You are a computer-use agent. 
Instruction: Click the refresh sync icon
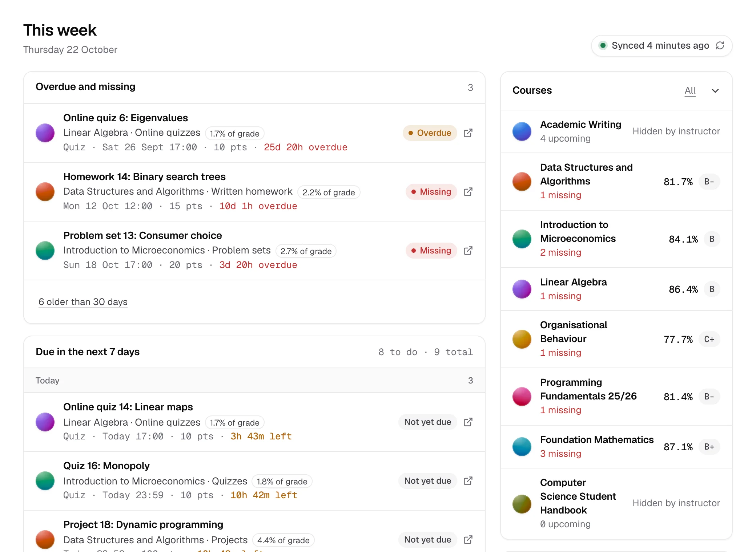coord(720,45)
